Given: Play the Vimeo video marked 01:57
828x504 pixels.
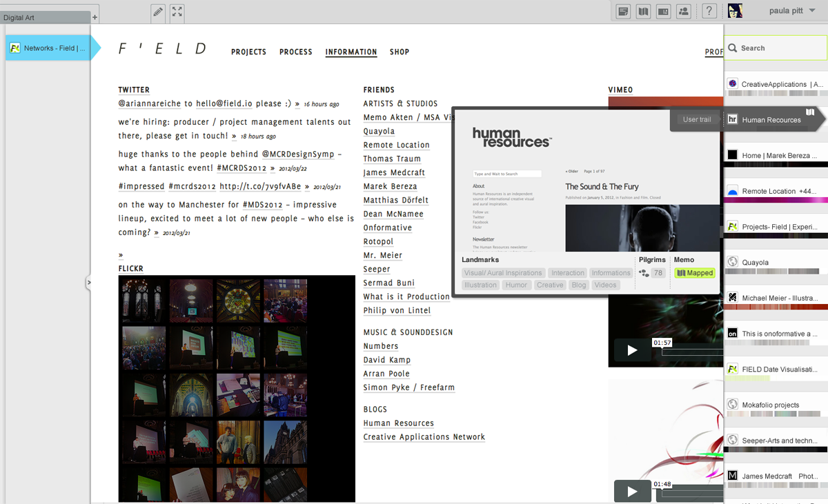Looking at the screenshot, I should pos(632,350).
